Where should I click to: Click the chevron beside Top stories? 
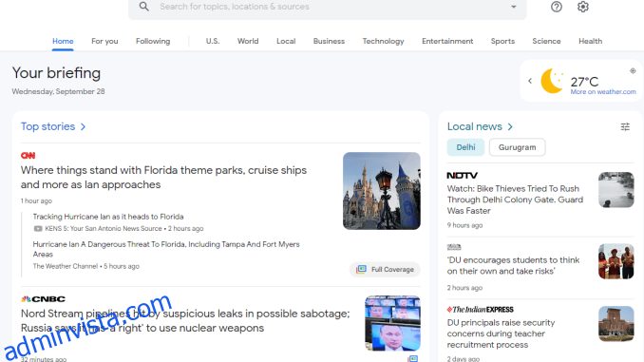(83, 127)
